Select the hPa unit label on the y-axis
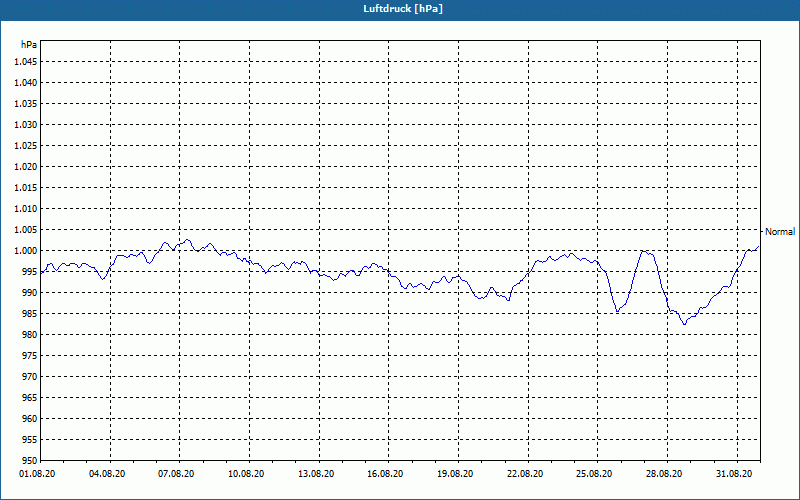 click(29, 45)
